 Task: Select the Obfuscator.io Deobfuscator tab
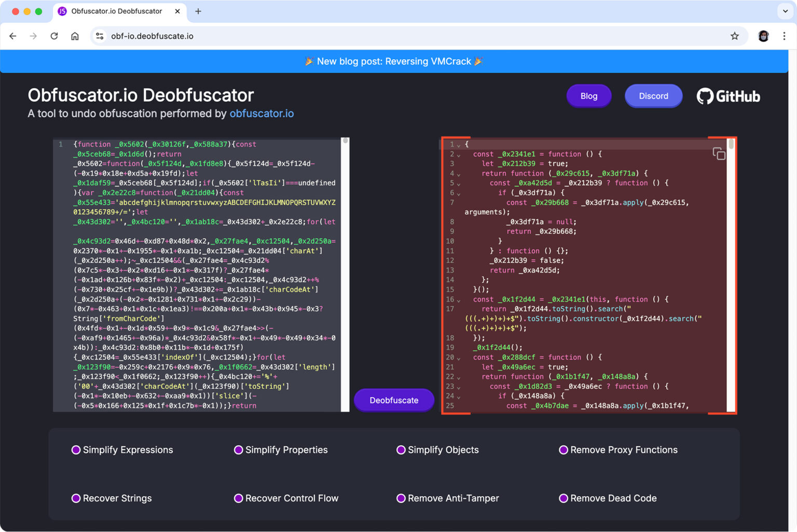117,11
